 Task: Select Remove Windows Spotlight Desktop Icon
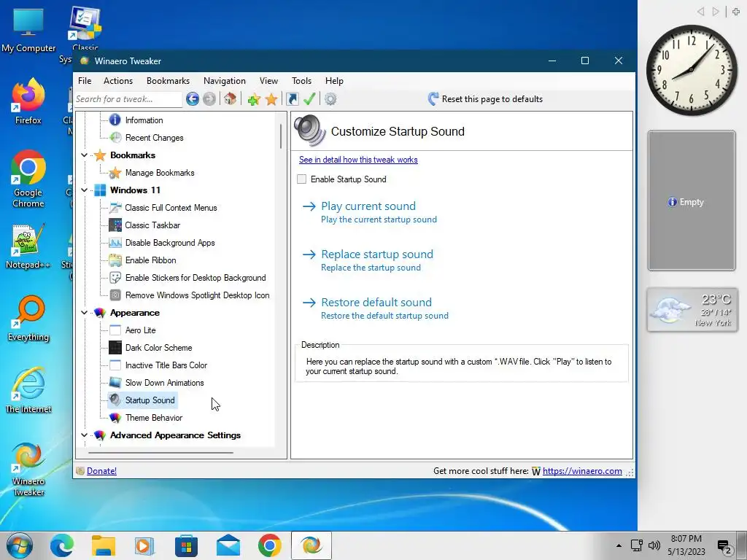[197, 295]
